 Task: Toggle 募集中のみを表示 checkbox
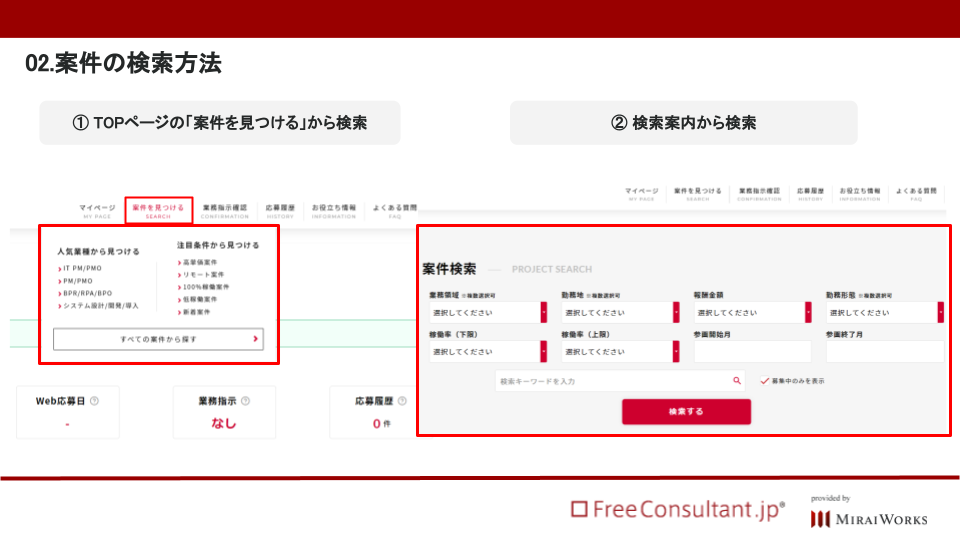coord(764,381)
